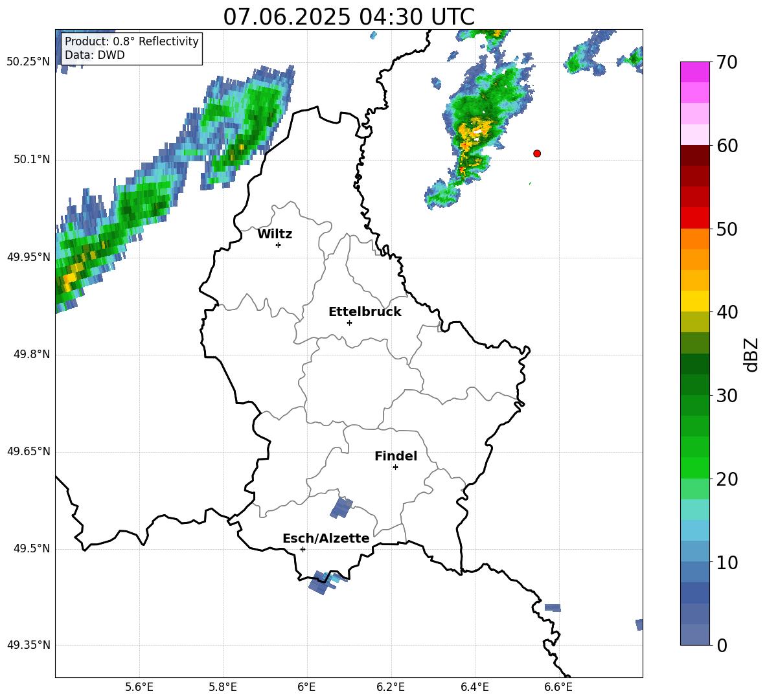Click the 49.65°N latitude label
Screen dimensions: 767x700
point(29,451)
